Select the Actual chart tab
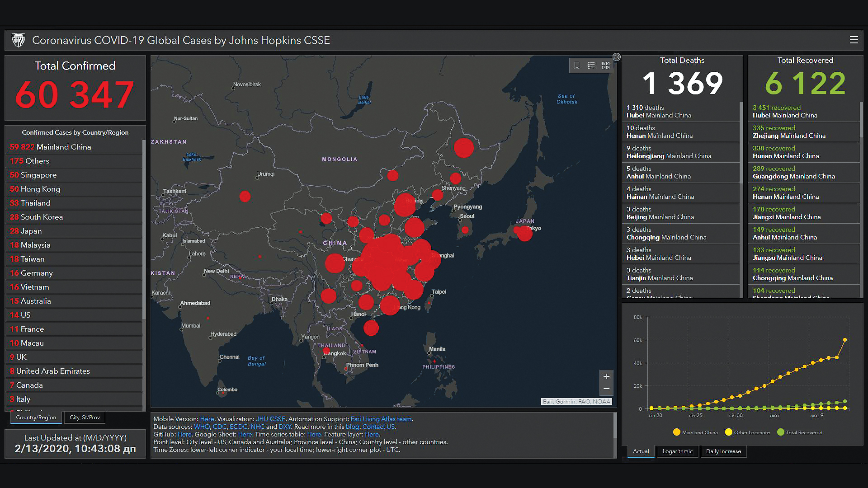The width and height of the screenshot is (868, 488). [x=641, y=451]
